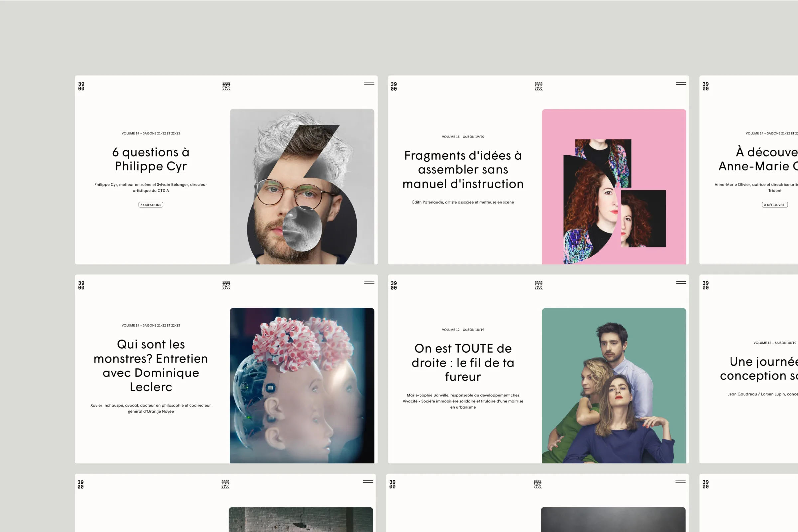
Task: Click 3900 logo on Qui sont les monstres card
Action: [81, 285]
